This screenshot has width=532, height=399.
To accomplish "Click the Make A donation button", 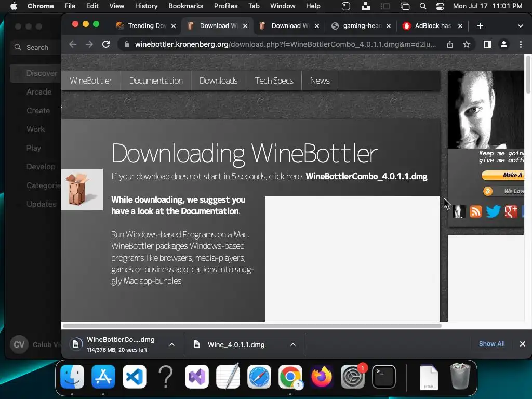I will (x=503, y=175).
